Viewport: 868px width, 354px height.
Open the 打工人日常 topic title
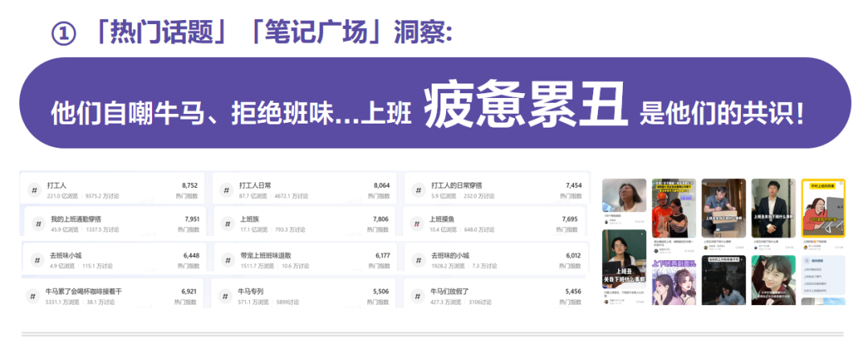tap(256, 186)
